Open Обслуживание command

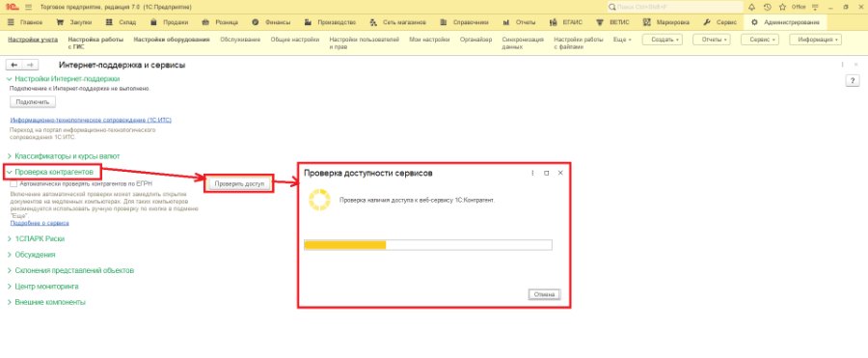pos(240,40)
